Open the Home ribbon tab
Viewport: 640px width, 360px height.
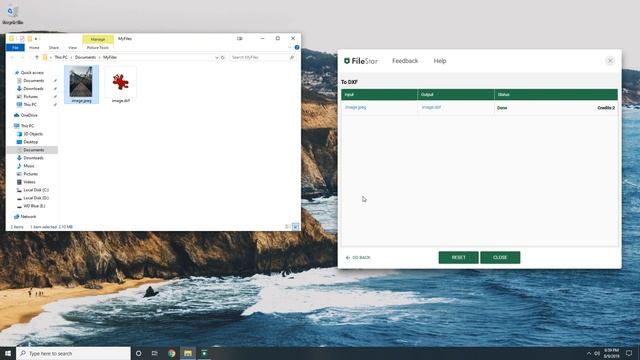[x=34, y=48]
